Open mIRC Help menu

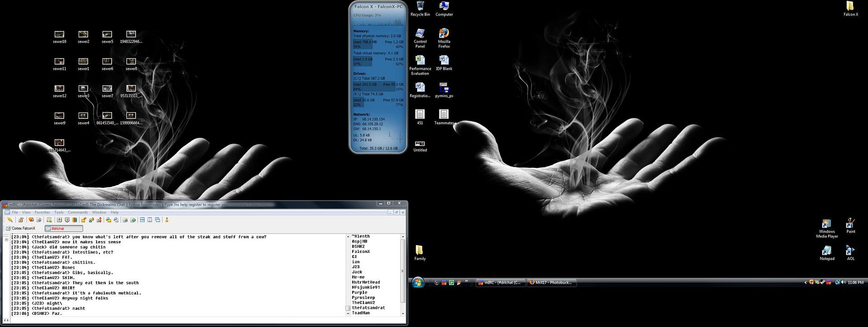click(x=115, y=212)
